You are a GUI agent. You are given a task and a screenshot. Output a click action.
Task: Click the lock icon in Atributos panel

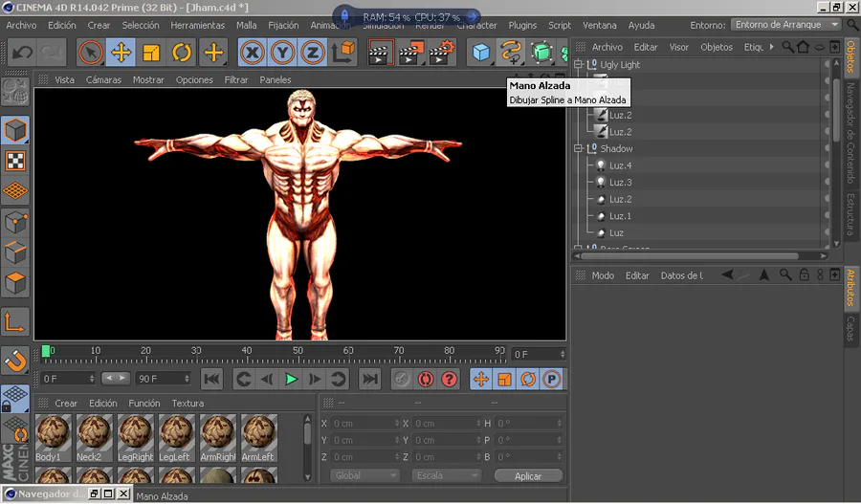[x=804, y=275]
